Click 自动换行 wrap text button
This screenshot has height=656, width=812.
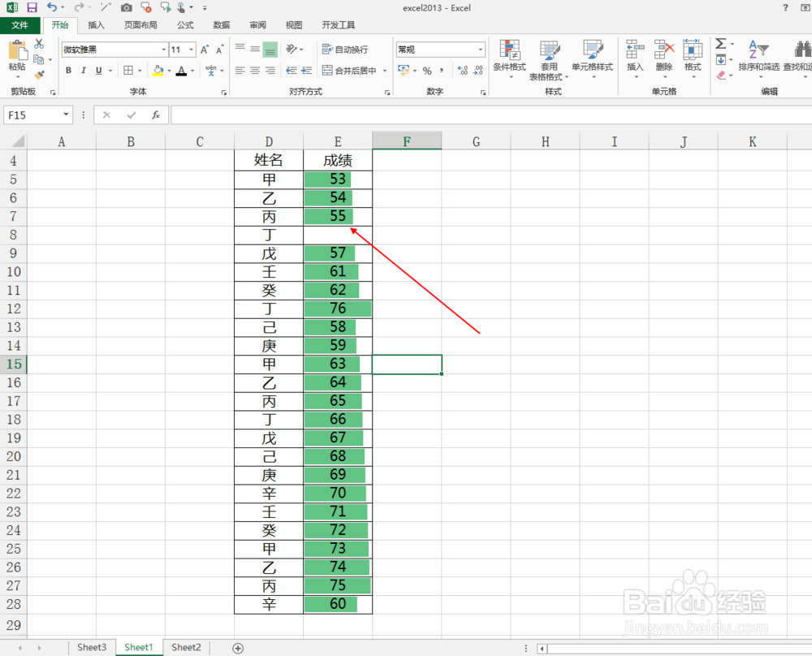(x=345, y=50)
